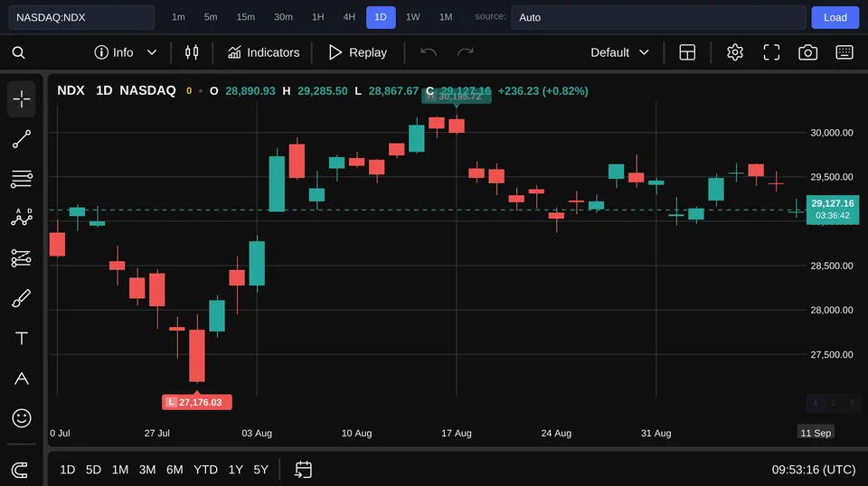Take a chart snapshot with camera

click(x=807, y=52)
